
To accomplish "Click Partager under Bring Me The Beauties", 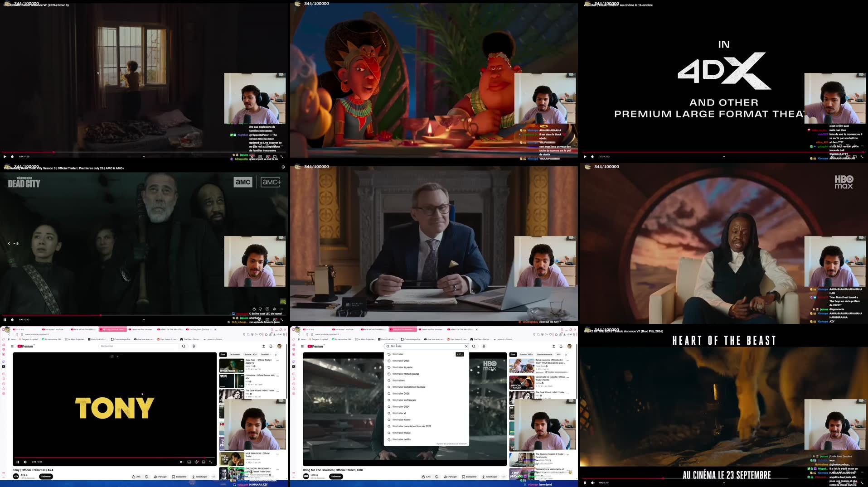I will (450, 477).
